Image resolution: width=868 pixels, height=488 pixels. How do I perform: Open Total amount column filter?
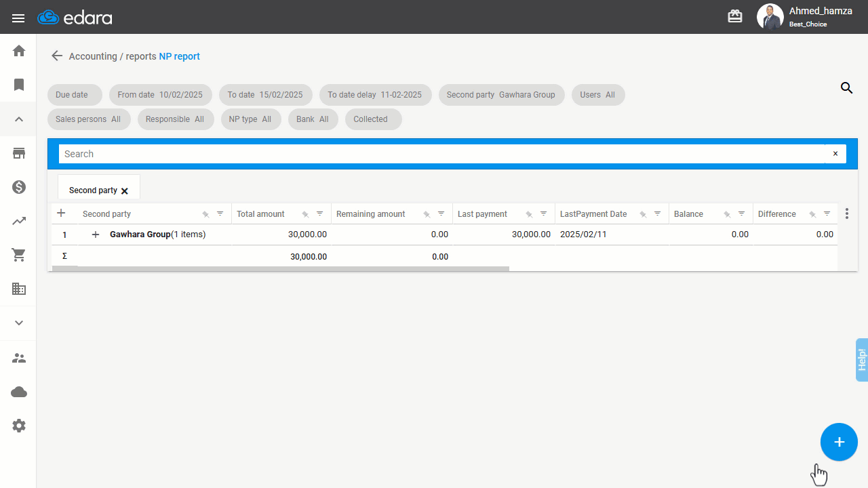(x=320, y=213)
